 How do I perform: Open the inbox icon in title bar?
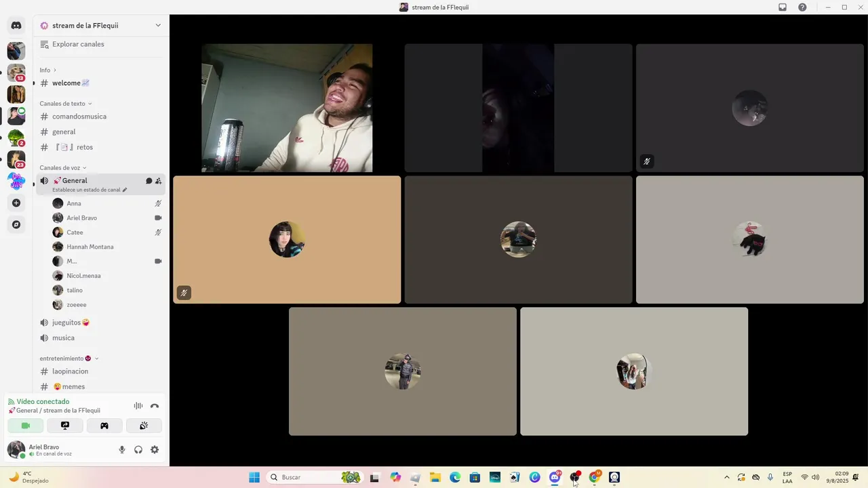click(x=783, y=7)
